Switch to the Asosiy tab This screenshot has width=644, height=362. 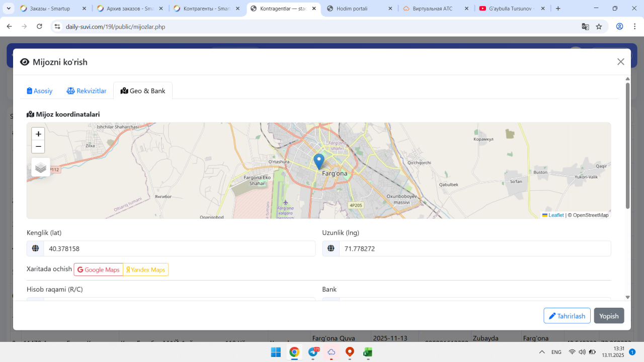[x=40, y=91]
